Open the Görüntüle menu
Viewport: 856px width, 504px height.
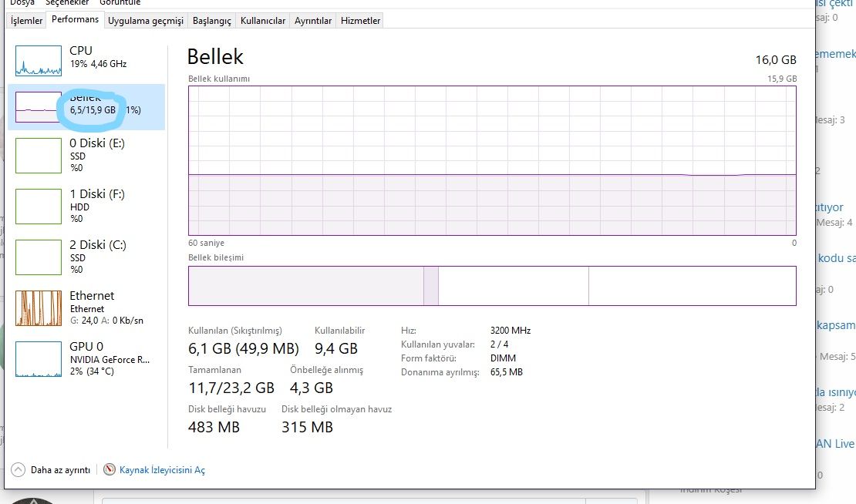click(120, 3)
